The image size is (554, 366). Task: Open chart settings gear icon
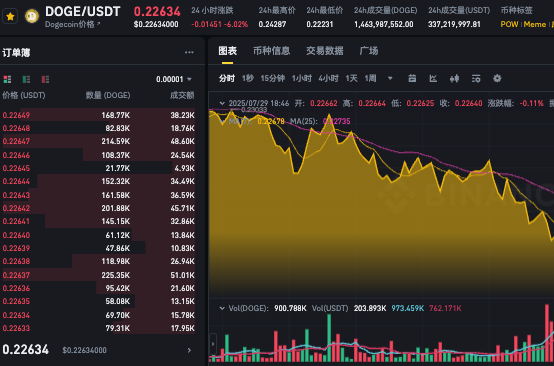tap(497, 78)
